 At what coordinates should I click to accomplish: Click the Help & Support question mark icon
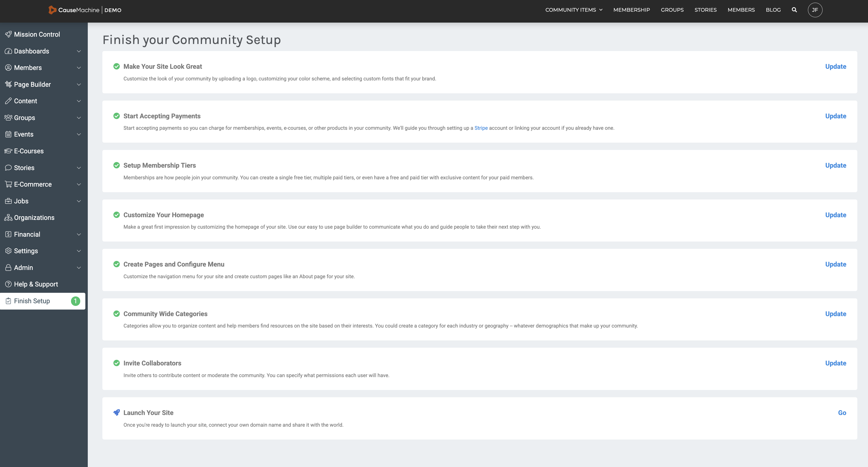coord(9,284)
